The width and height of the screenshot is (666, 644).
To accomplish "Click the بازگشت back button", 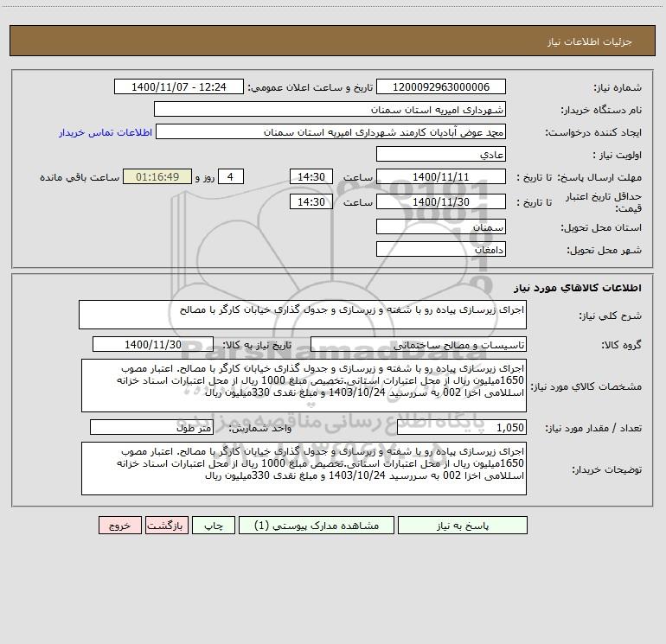I will (x=166, y=525).
